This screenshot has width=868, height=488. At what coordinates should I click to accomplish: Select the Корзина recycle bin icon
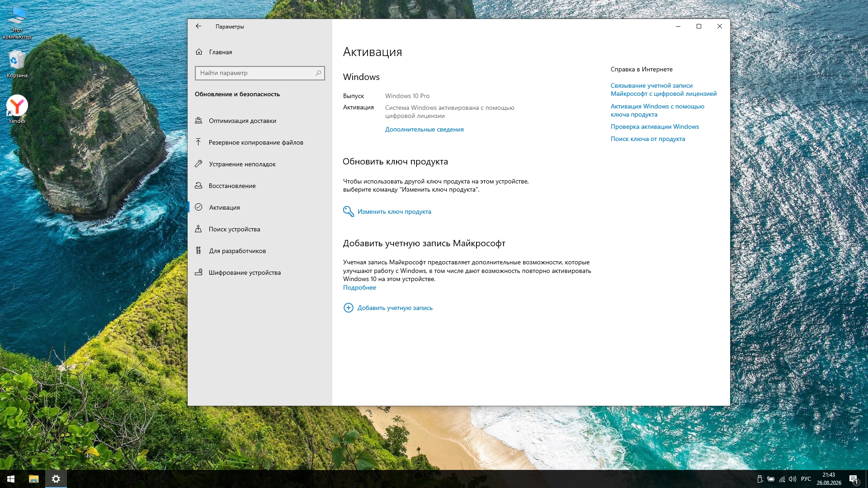coord(17,64)
